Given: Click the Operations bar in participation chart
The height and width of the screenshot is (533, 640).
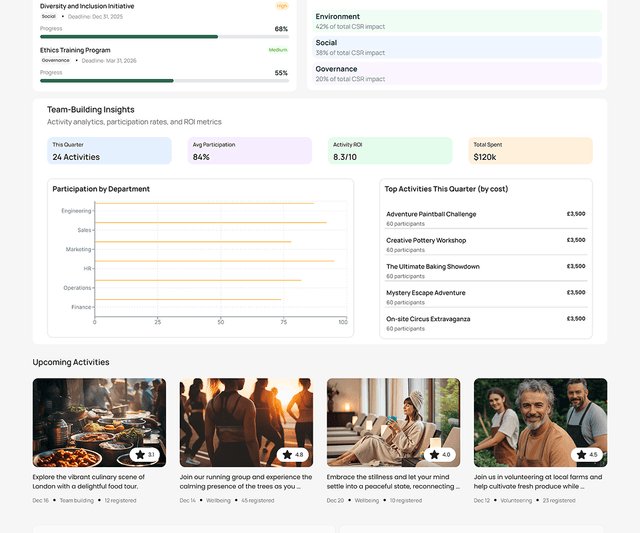Looking at the screenshot, I should (x=198, y=280).
